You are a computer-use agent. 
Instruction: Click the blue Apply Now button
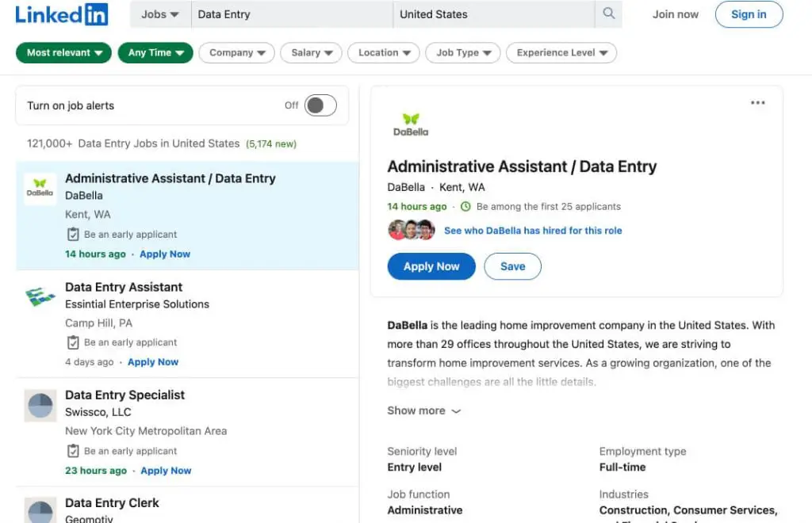[x=431, y=266]
